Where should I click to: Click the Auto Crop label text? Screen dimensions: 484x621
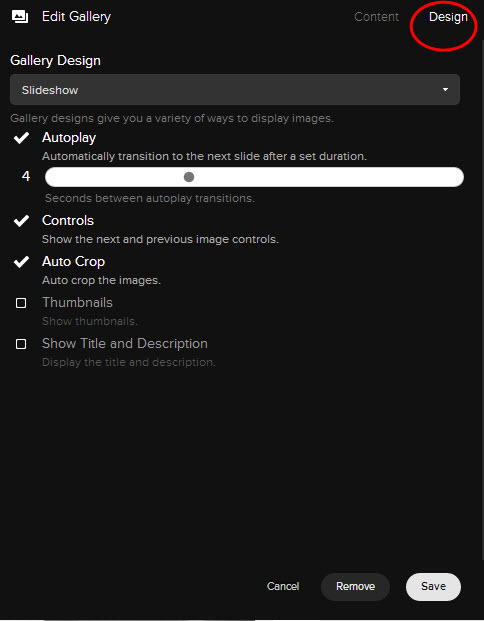(x=73, y=262)
